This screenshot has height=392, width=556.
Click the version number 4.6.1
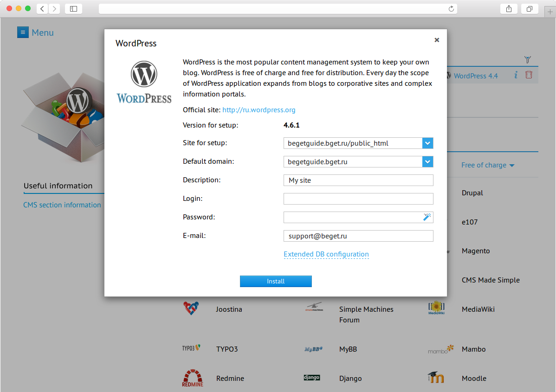coord(291,125)
